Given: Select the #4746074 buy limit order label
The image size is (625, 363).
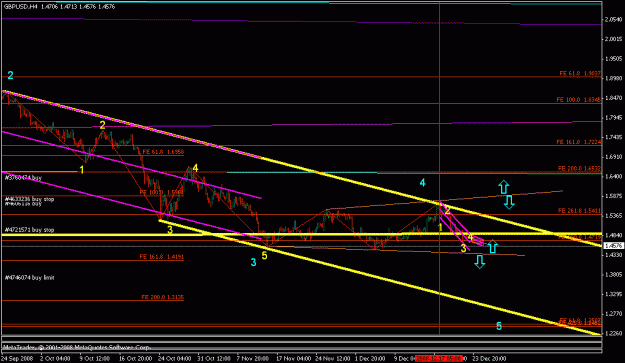Looking at the screenshot, I should pyautogui.click(x=29, y=277).
